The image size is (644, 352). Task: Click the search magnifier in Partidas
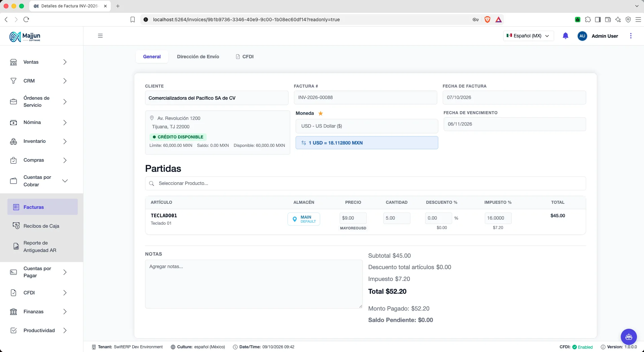coord(151,183)
